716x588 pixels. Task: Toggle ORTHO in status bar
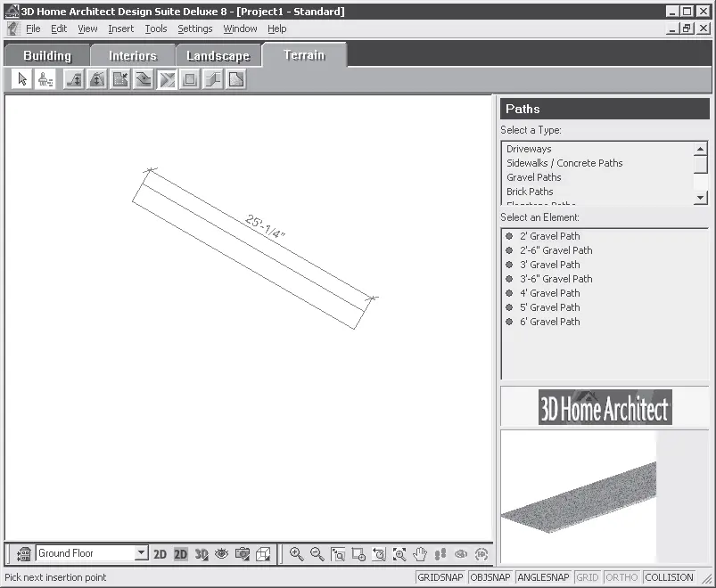621,577
